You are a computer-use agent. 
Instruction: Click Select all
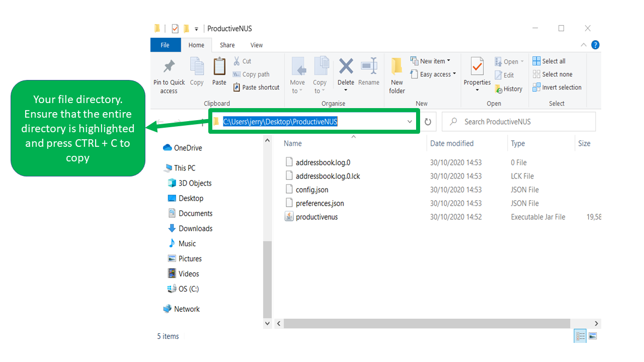(x=549, y=61)
